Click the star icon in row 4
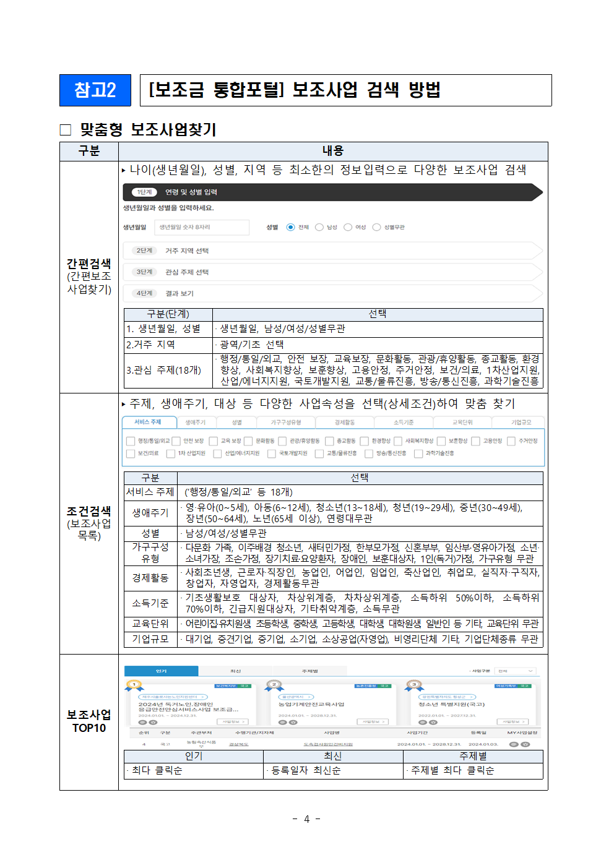Image resolution: width=614 pixels, height=868 pixels. point(525,744)
